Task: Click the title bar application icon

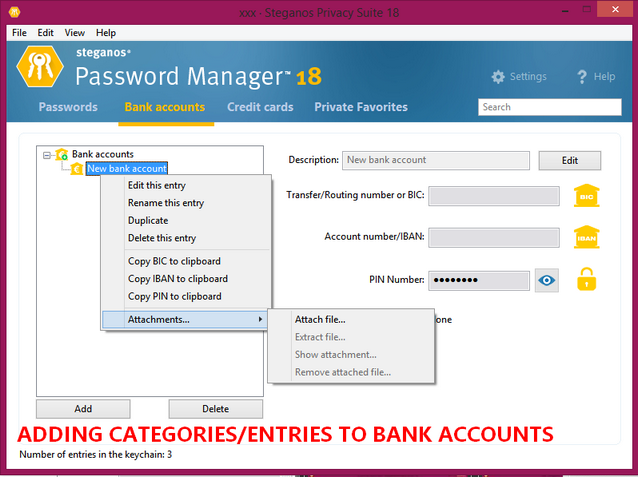Action: point(15,12)
